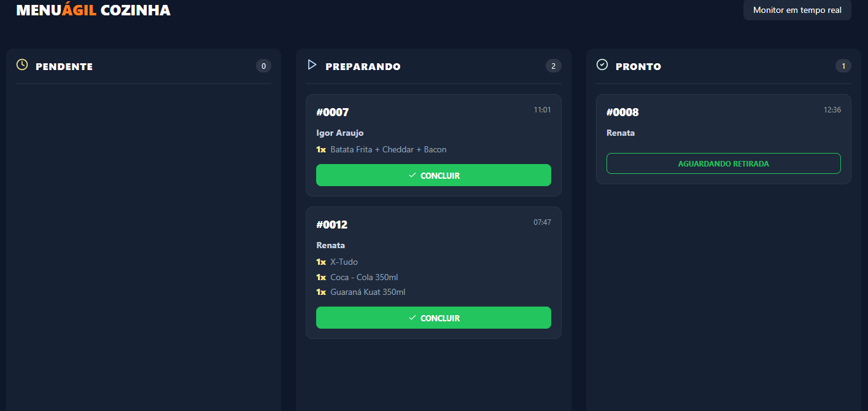Click the clock icon beside Pendente

pyautogui.click(x=22, y=65)
